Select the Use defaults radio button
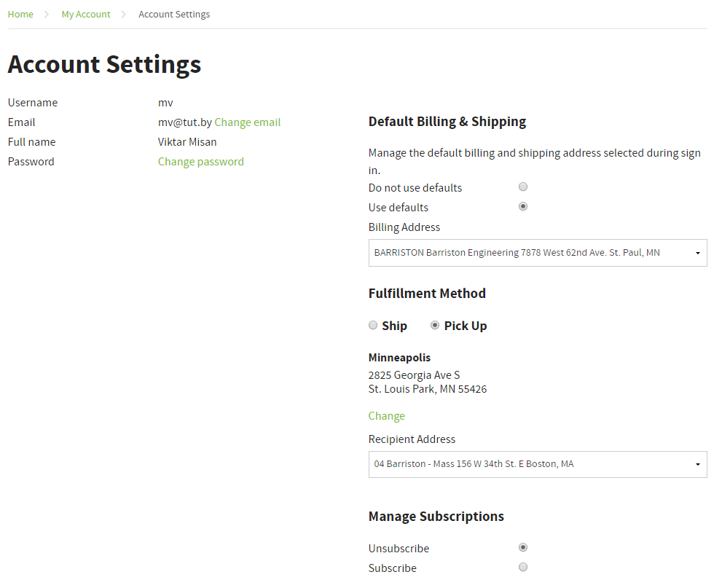722x588 pixels. coord(523,206)
